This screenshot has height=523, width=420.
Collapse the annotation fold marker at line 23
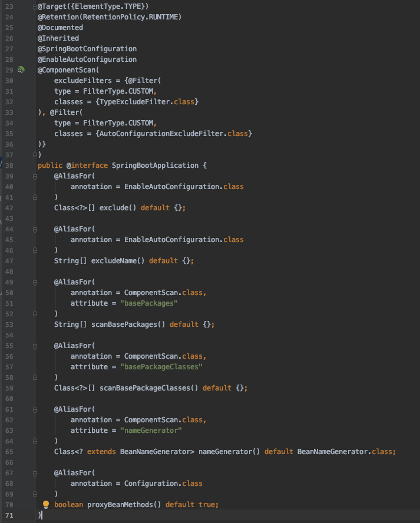click(x=35, y=6)
